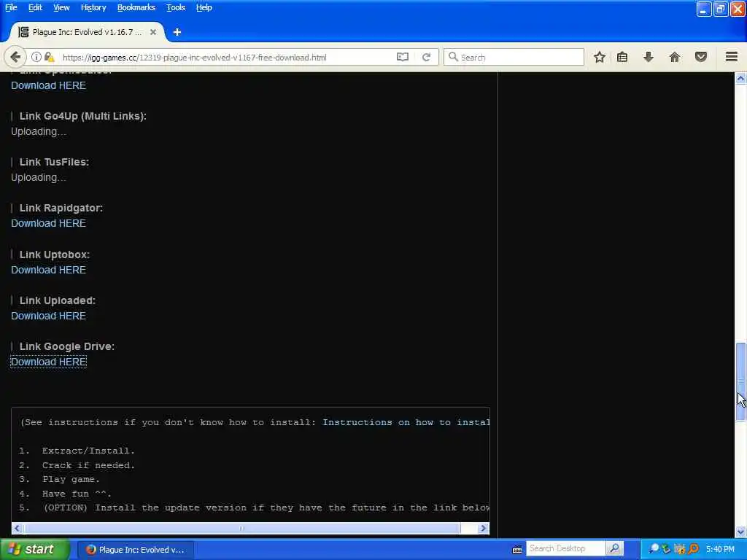Open the hamburger menu
Screen dimensions: 747x560
pyautogui.click(x=732, y=57)
